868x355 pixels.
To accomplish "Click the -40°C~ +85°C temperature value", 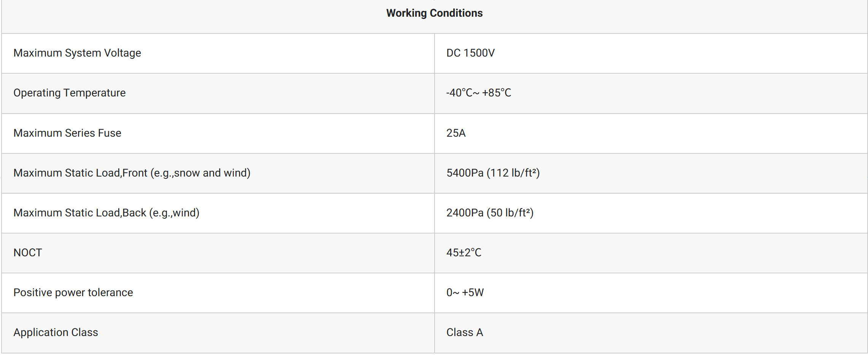I will (478, 93).
